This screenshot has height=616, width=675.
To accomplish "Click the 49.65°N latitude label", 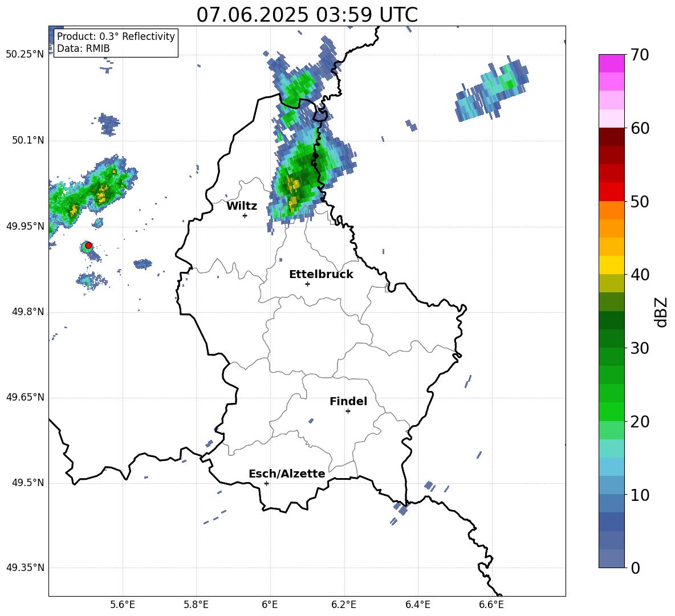I will pos(25,397).
